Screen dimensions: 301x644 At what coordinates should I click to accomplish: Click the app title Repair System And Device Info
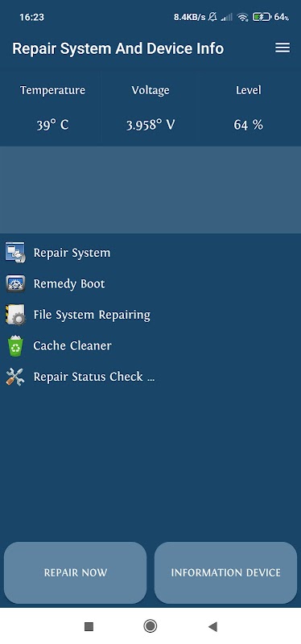pyautogui.click(x=118, y=48)
